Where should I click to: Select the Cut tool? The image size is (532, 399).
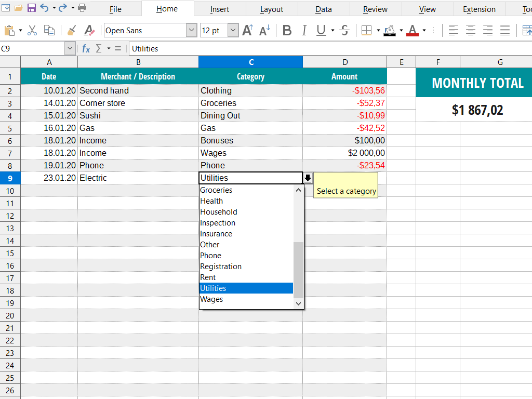click(x=32, y=30)
